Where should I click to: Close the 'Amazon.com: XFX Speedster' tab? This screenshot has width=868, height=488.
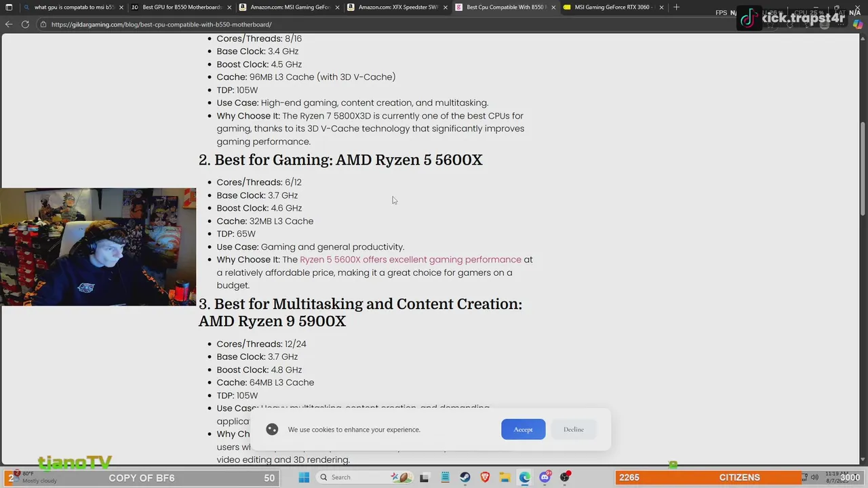click(445, 7)
